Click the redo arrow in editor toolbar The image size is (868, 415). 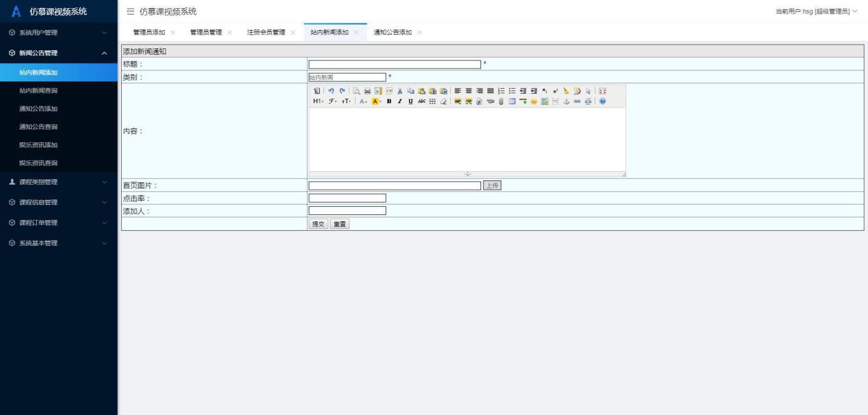pyautogui.click(x=342, y=91)
